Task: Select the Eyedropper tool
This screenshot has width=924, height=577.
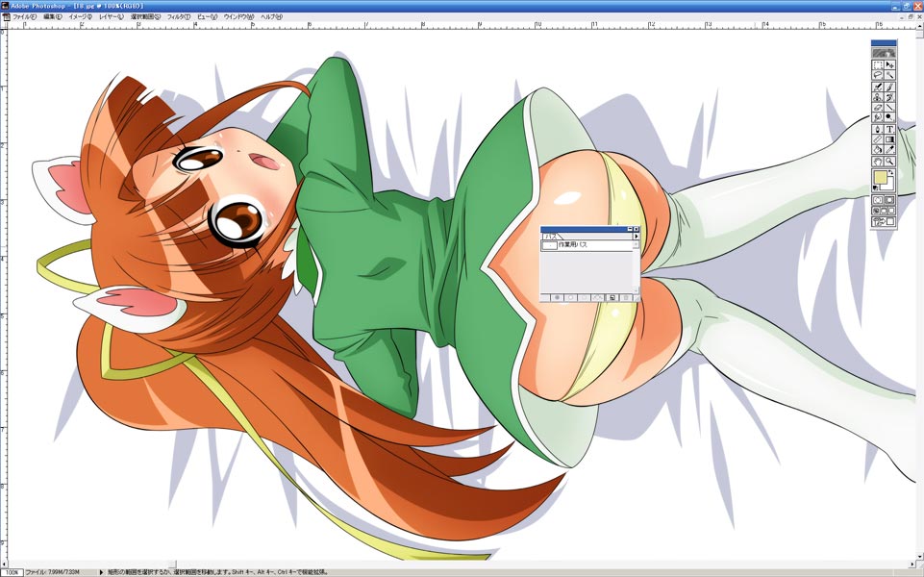Action: point(889,149)
